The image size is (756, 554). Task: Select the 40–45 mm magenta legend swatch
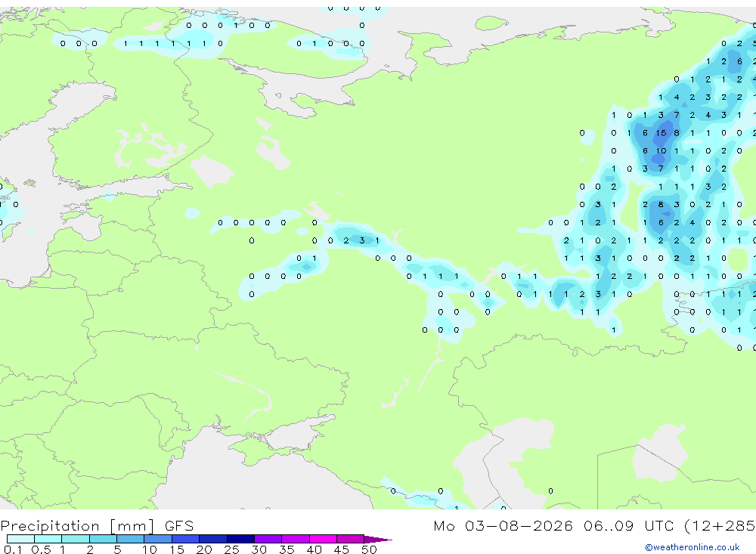point(323,539)
